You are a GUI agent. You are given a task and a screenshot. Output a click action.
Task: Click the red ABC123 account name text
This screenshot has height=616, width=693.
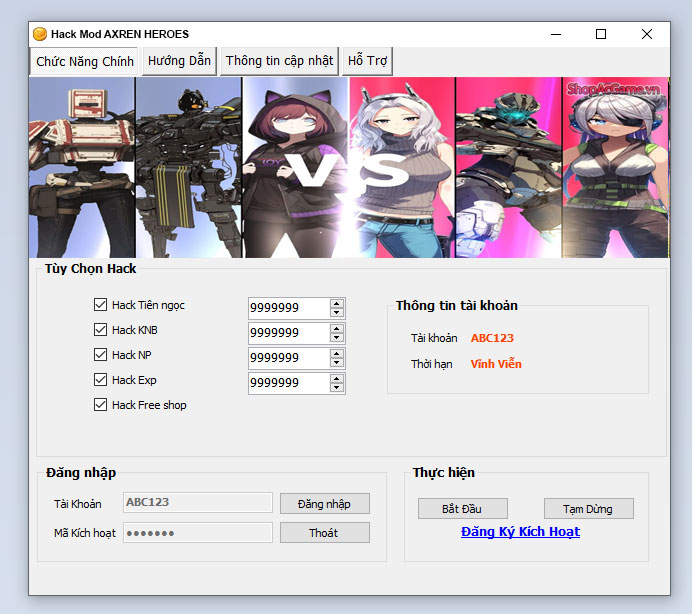[x=492, y=338]
